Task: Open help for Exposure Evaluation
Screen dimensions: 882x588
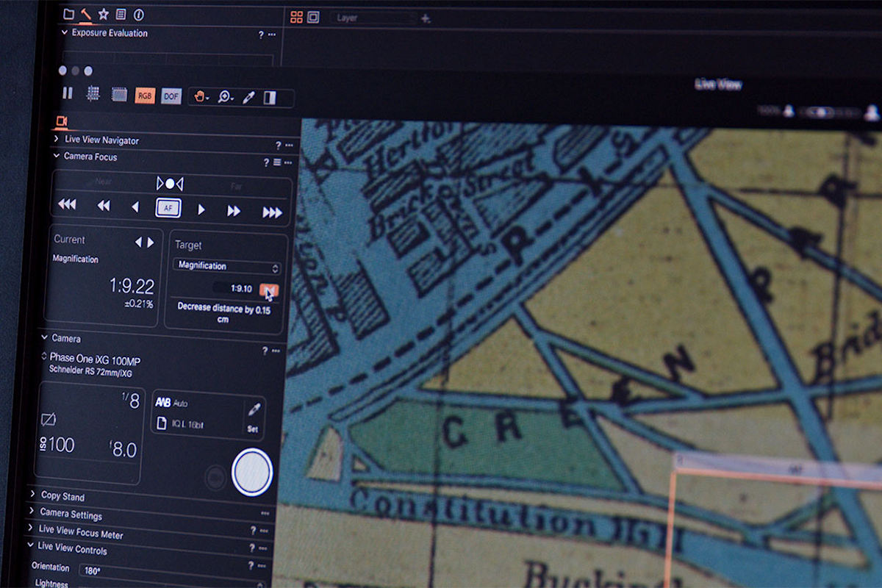Action: pyautogui.click(x=261, y=35)
